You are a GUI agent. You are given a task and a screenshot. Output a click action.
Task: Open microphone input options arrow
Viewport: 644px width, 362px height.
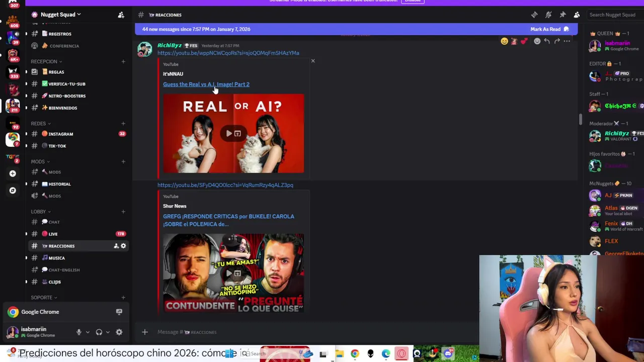tap(88, 332)
